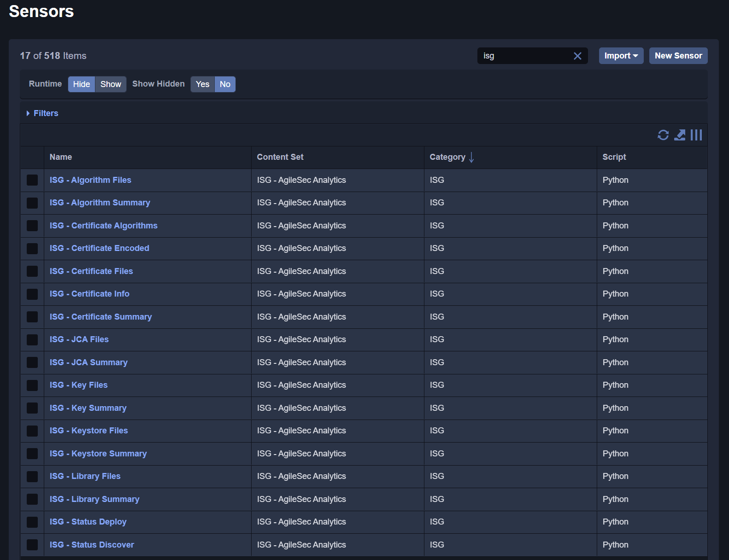This screenshot has height=560, width=729.
Task: Select checkbox for ISG - JCA Files
Action: click(32, 340)
